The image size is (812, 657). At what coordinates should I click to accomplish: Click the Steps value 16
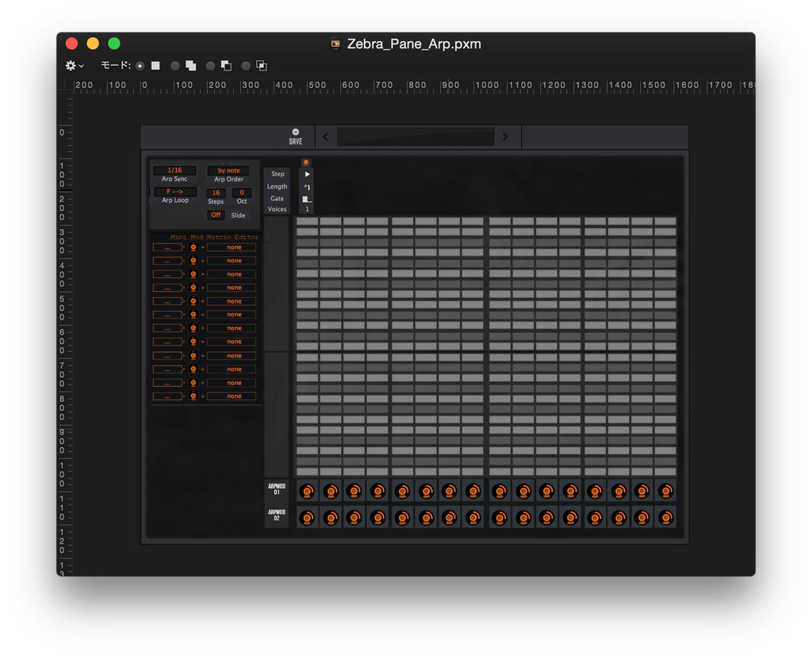[216, 193]
